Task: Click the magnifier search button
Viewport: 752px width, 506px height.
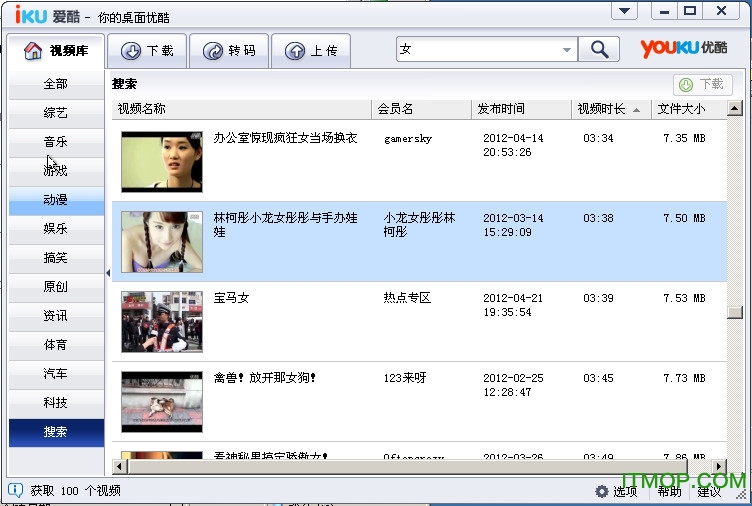Action: coord(599,49)
